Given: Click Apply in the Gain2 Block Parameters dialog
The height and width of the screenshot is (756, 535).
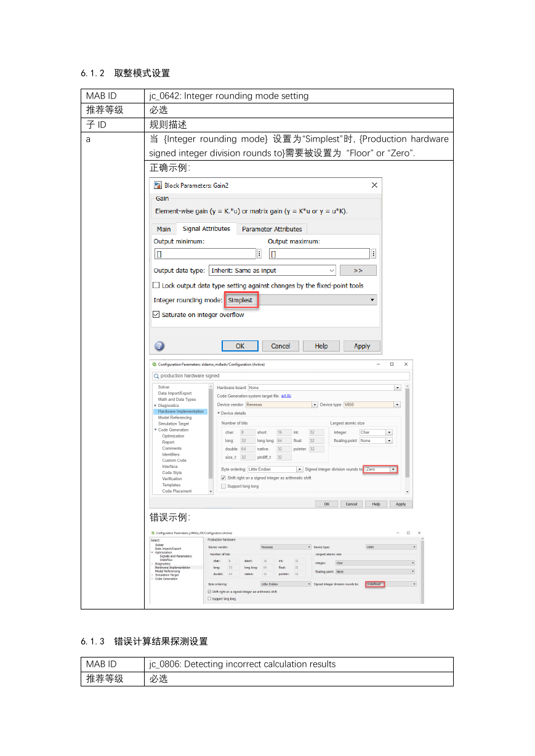Looking at the screenshot, I should point(362,346).
